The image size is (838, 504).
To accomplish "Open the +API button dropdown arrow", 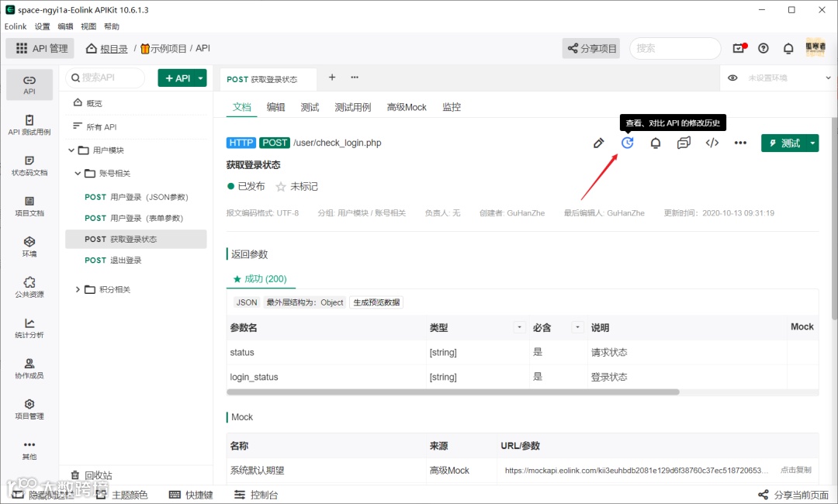I will (200, 78).
